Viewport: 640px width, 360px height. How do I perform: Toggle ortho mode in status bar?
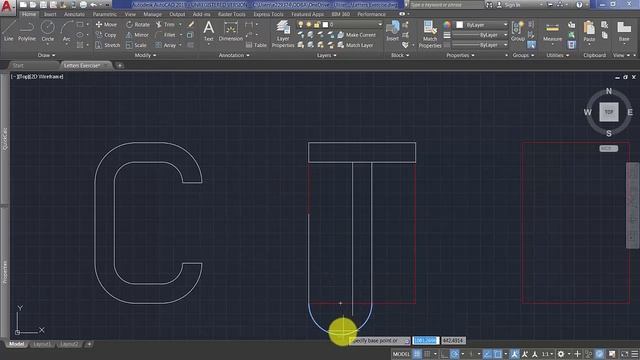pos(444,354)
